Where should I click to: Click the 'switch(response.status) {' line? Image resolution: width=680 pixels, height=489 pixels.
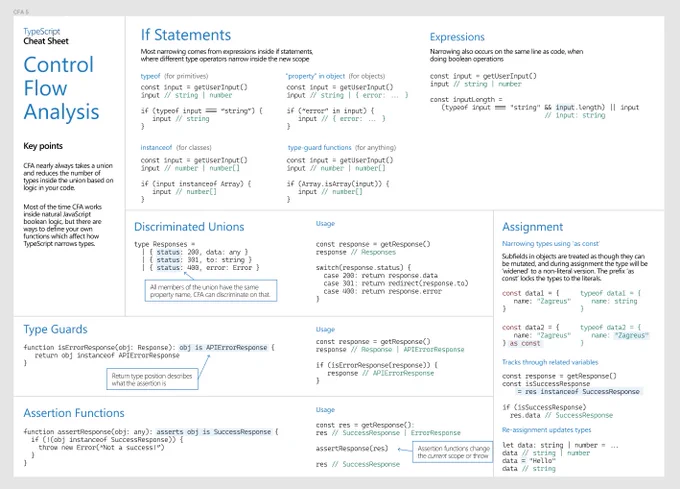click(x=363, y=268)
